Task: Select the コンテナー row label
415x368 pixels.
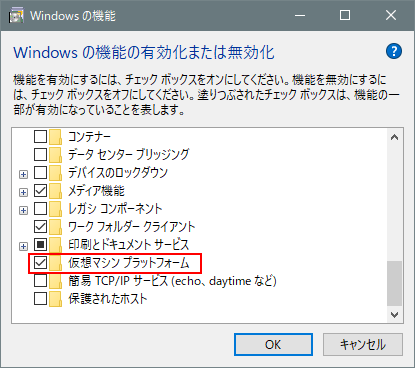Action: tap(89, 136)
